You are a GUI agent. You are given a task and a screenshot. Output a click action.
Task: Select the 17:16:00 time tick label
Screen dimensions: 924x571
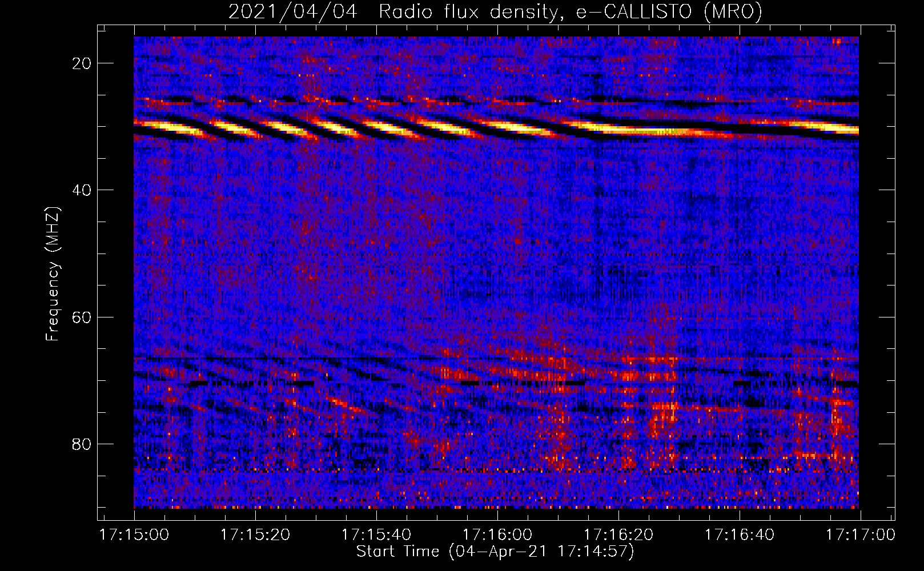pos(497,535)
